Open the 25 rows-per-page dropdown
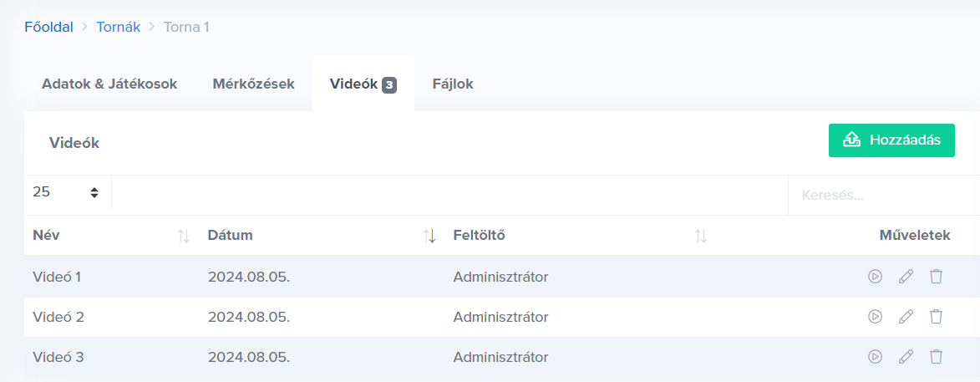Viewport: 980px width, 382px height. click(66, 192)
